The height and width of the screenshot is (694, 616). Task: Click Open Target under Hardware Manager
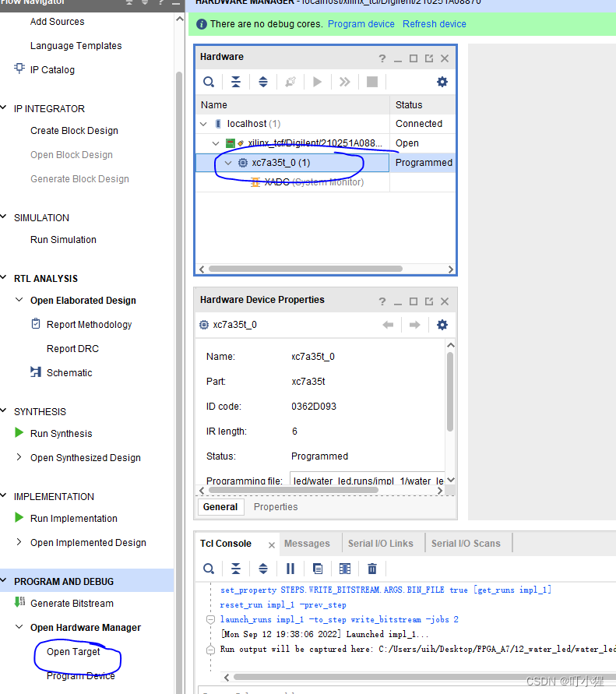(x=73, y=651)
